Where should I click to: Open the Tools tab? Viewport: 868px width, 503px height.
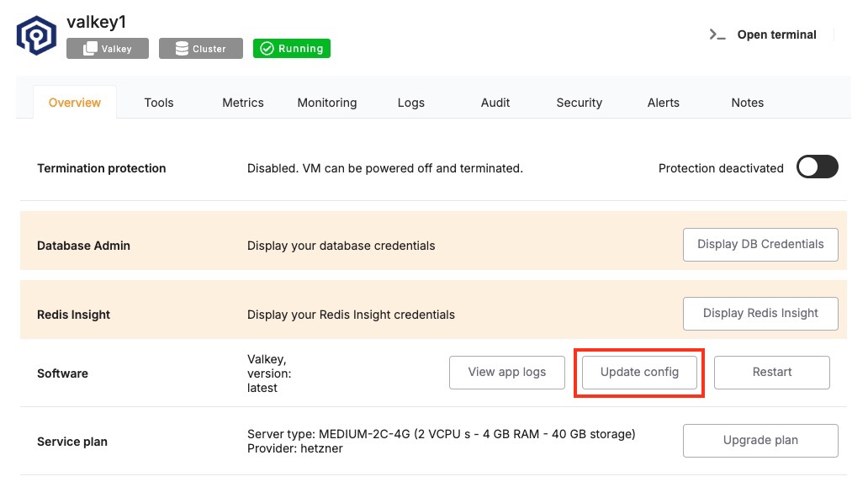[x=159, y=103]
